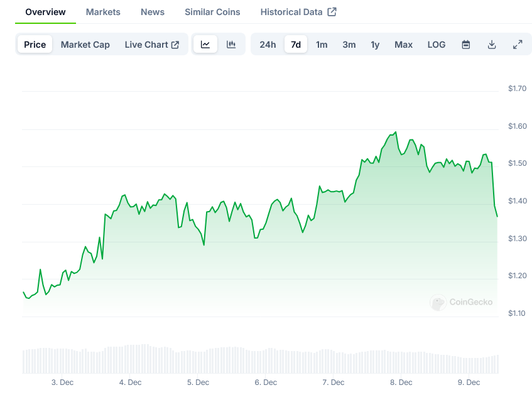Viewport: 532px width, 395px height.
Task: Expand chart to fullscreen
Action: point(518,45)
